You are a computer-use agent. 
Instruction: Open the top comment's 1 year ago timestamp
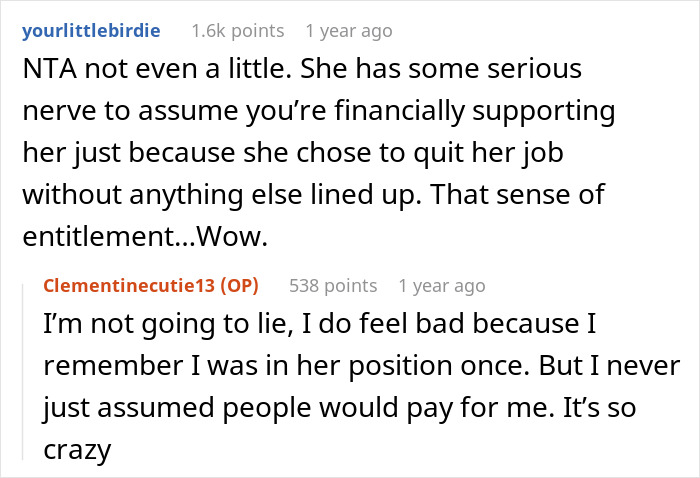pos(349,31)
